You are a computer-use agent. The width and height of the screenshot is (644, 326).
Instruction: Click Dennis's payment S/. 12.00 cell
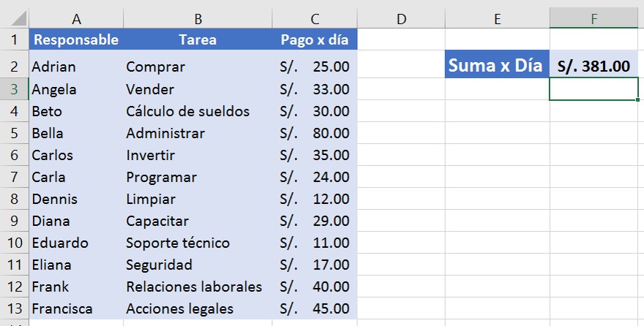[315, 199]
